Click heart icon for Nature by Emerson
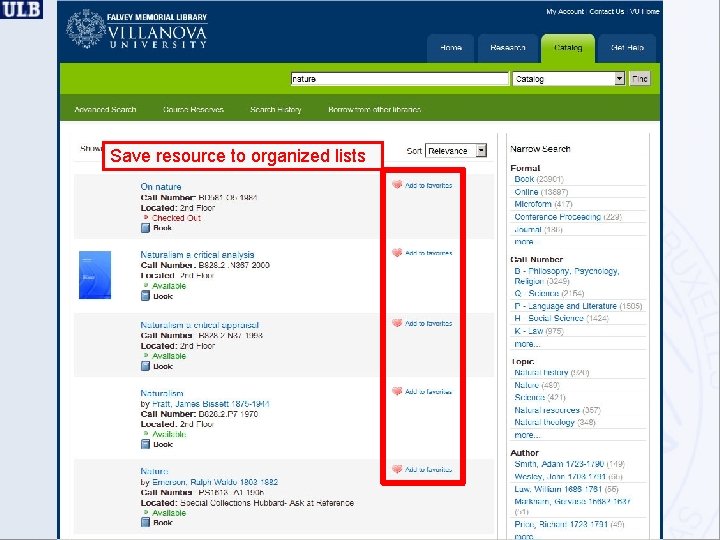720x540 pixels. tap(397, 469)
